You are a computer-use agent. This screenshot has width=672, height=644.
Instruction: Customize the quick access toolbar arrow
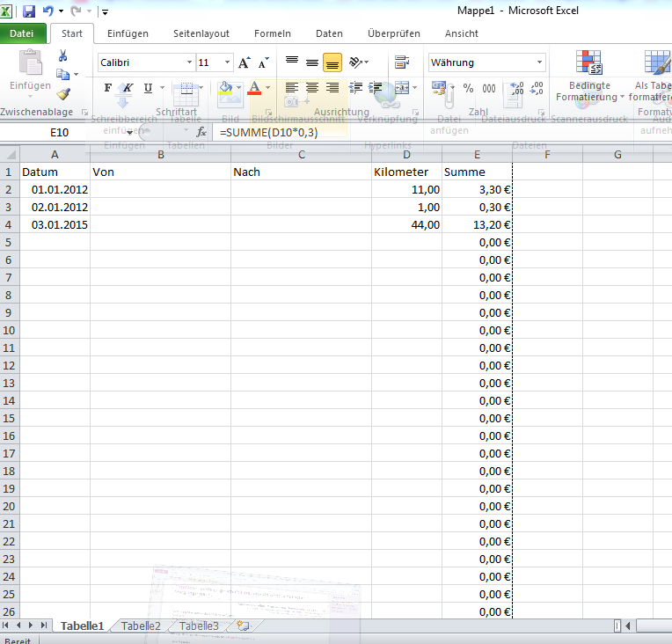[x=105, y=12]
